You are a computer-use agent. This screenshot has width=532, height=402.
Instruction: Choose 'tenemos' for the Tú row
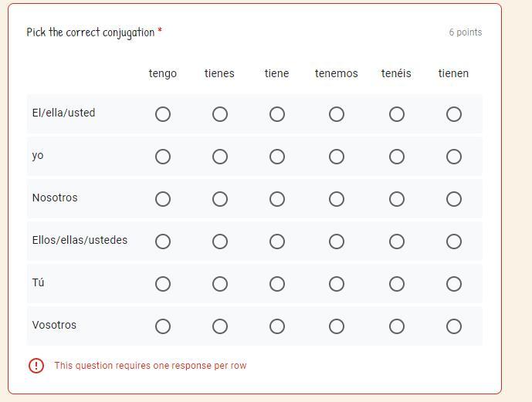point(337,284)
